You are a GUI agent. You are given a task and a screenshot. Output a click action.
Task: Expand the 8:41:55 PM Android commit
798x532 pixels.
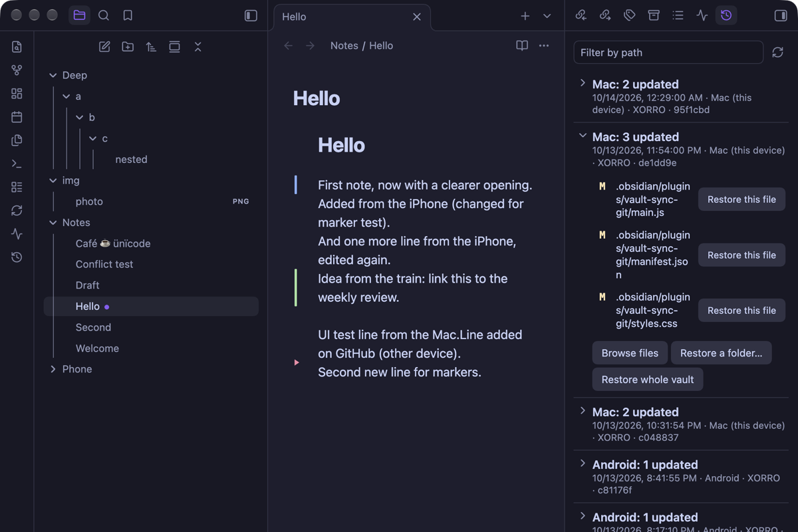(583, 464)
